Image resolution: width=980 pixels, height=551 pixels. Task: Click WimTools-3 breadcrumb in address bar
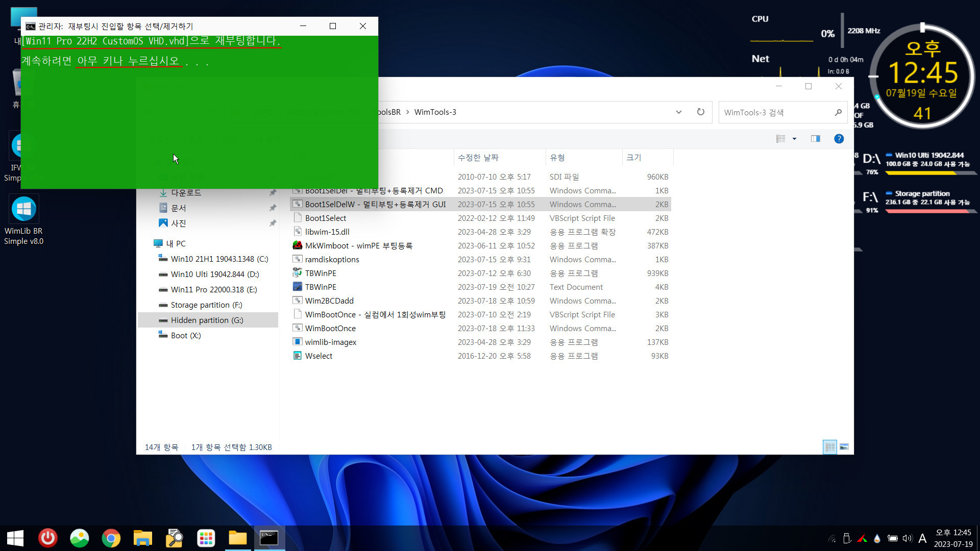click(435, 112)
